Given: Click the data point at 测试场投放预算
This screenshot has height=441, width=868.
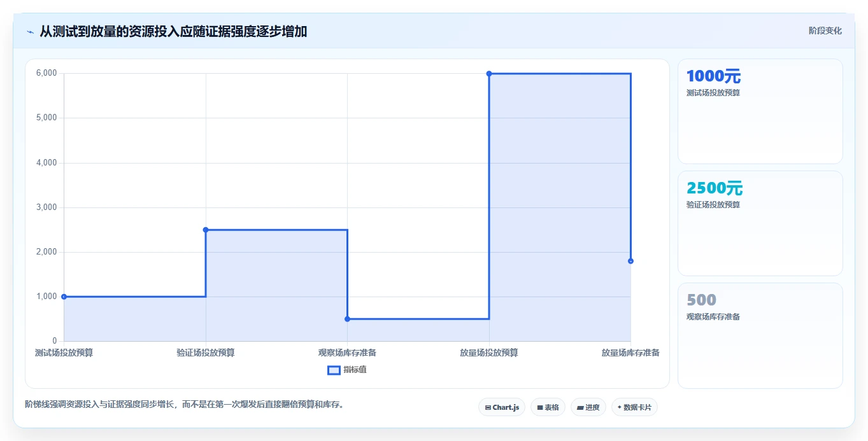Looking at the screenshot, I should point(64,297).
